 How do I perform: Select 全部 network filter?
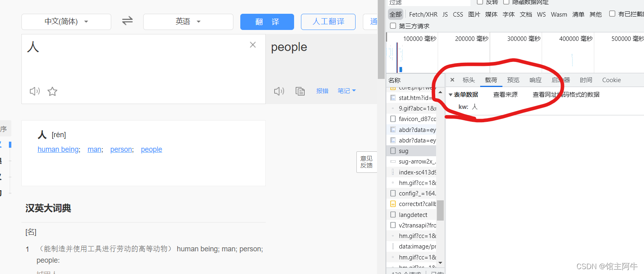coord(396,14)
